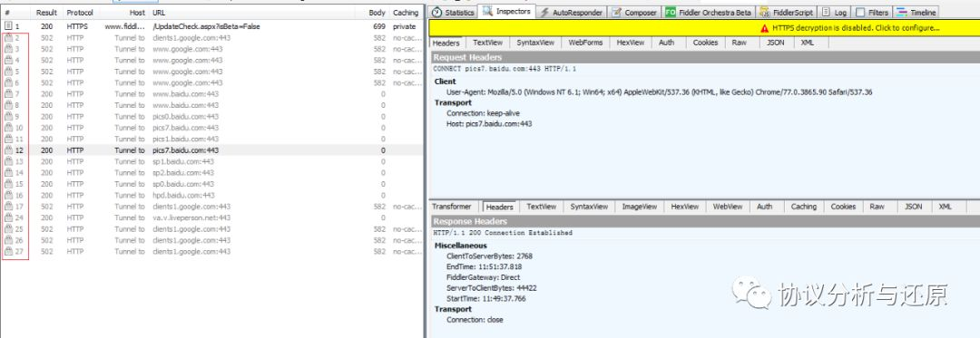Screen dimensions: 980x338
Task: Click the 'ClientToServerBytes: 2768' response line
Action: 489,256
